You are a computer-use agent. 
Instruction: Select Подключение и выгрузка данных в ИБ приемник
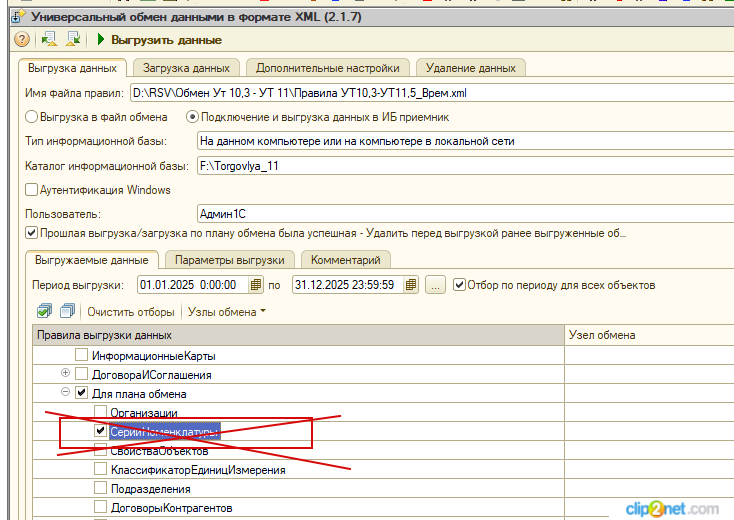(x=192, y=117)
